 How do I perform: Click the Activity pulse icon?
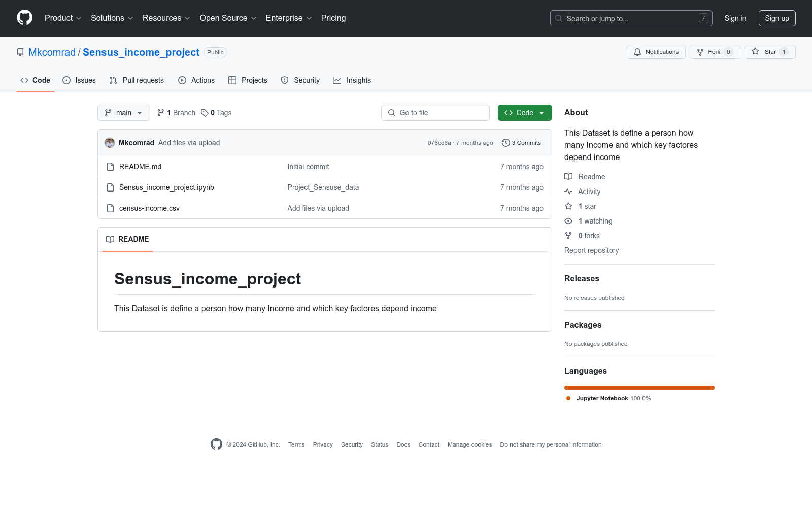coord(568,192)
